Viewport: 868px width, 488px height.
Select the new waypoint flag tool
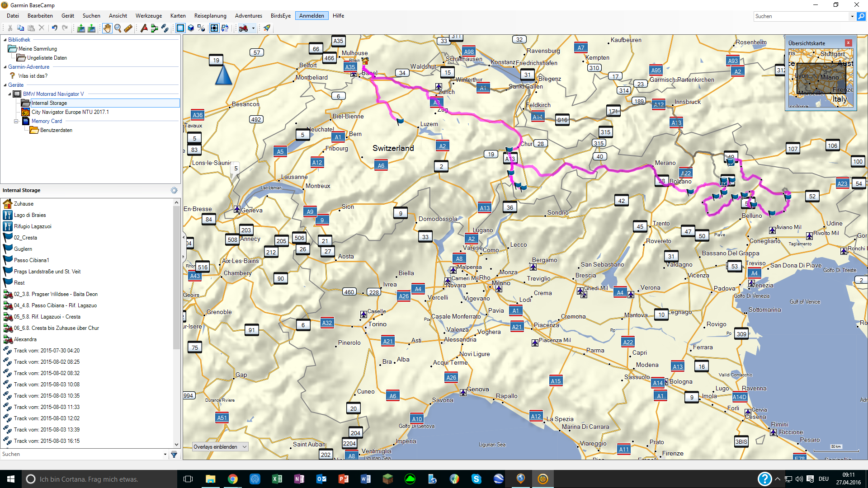point(144,28)
